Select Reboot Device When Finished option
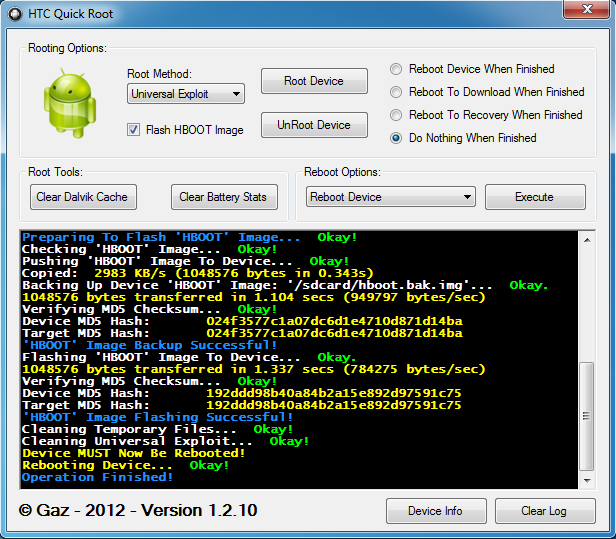 (397, 69)
